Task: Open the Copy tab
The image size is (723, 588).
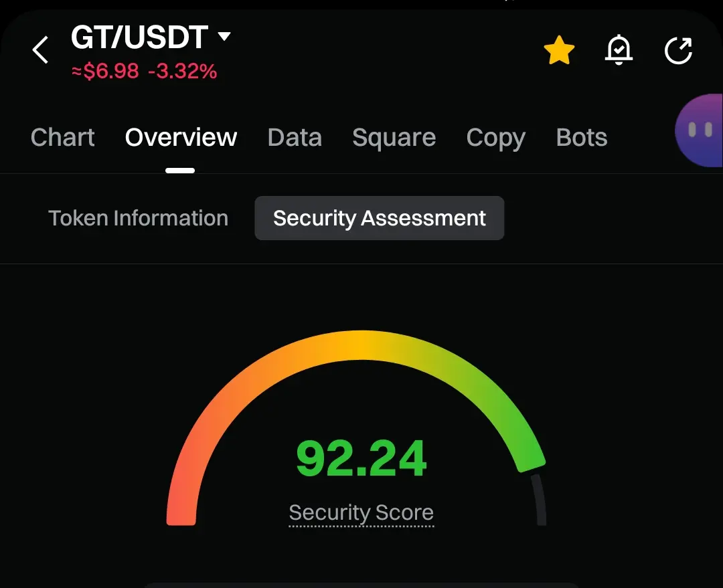Action: tap(495, 138)
